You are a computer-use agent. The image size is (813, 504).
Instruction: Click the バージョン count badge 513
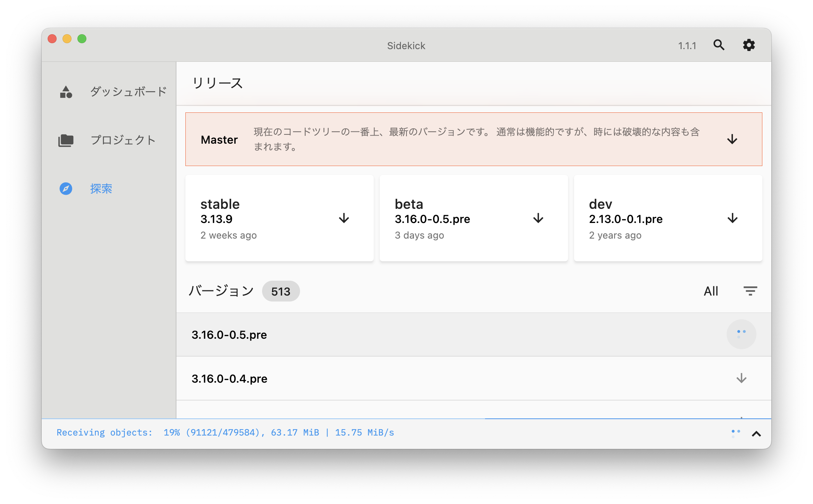[x=281, y=291]
